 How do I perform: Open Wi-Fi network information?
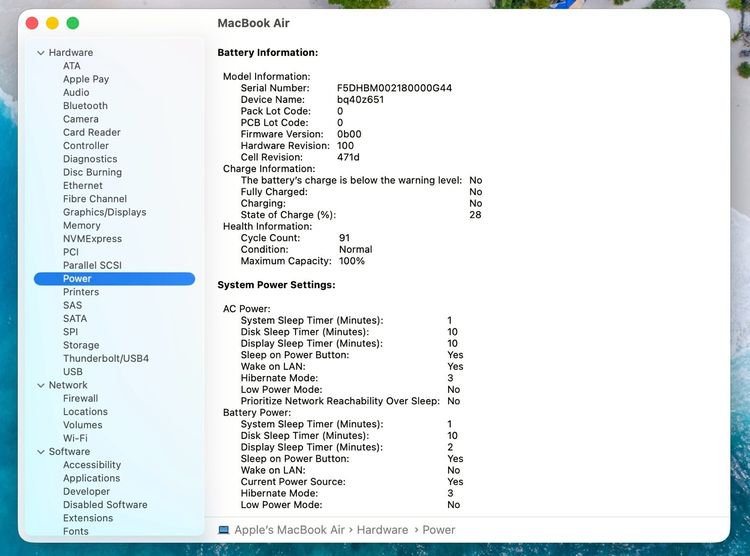[x=76, y=438]
